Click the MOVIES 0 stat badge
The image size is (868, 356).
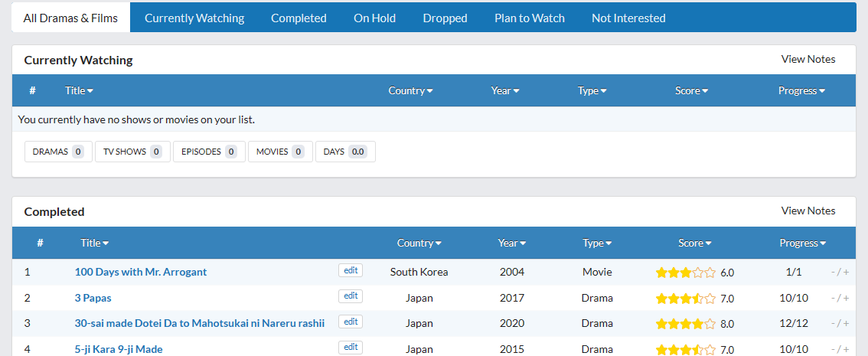(x=280, y=152)
